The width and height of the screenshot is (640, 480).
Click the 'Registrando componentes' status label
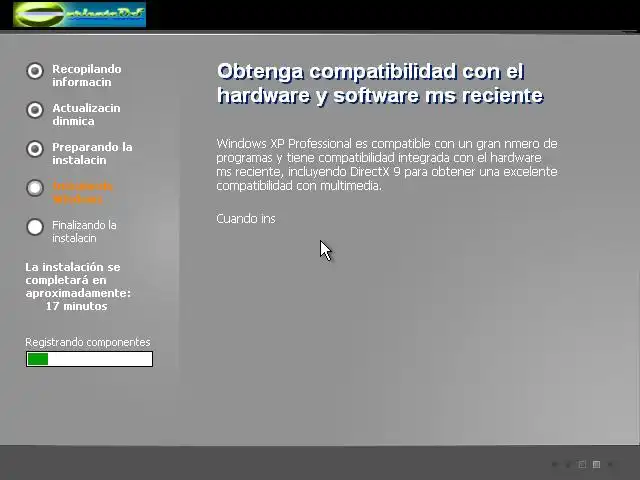(x=88, y=342)
